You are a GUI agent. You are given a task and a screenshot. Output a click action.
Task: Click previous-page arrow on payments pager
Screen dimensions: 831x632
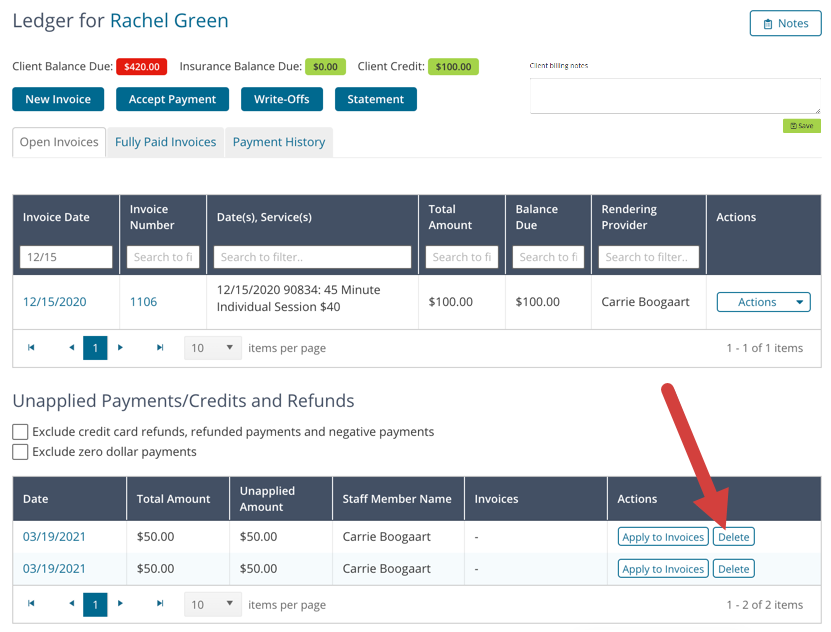click(71, 604)
